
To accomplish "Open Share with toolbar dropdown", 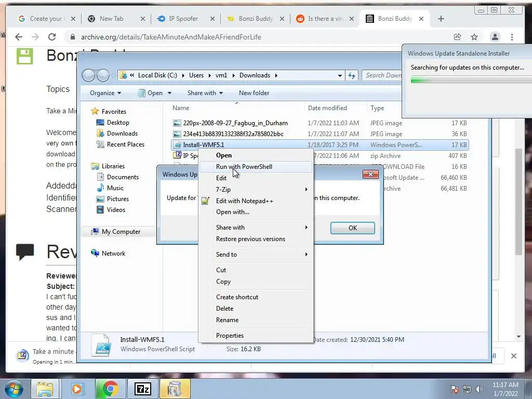I will tap(205, 93).
